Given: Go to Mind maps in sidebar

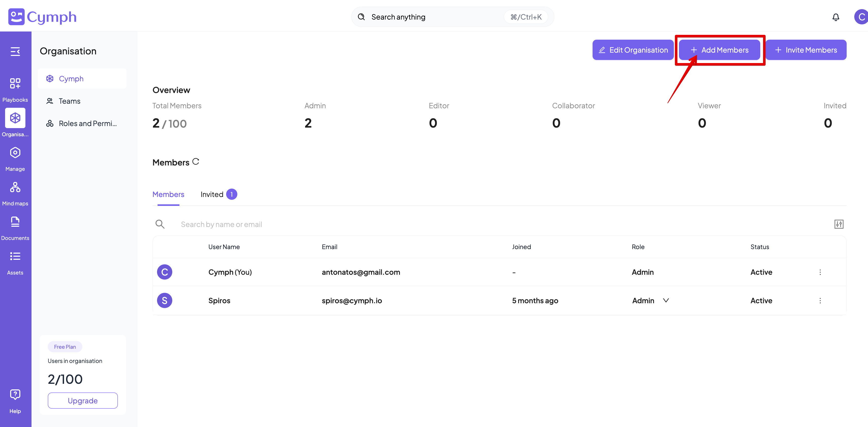Looking at the screenshot, I should [15, 193].
